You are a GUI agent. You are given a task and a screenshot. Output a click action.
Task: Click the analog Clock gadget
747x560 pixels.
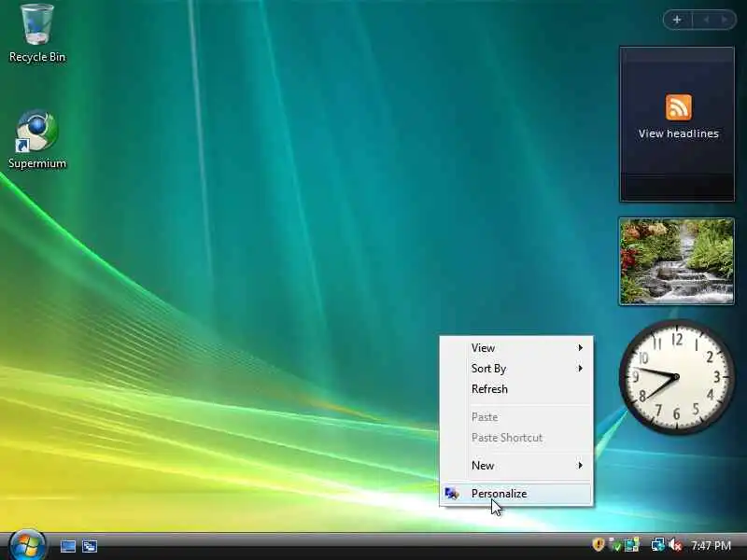coord(676,377)
